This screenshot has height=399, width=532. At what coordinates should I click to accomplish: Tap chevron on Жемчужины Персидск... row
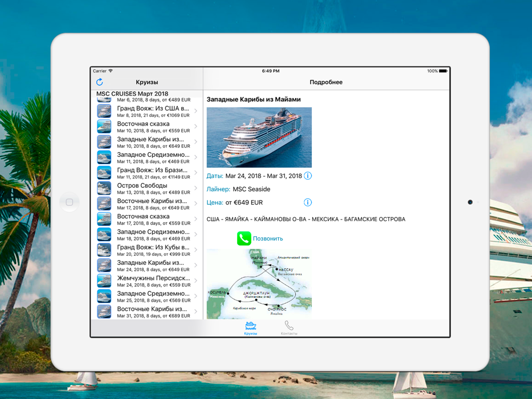tap(196, 280)
